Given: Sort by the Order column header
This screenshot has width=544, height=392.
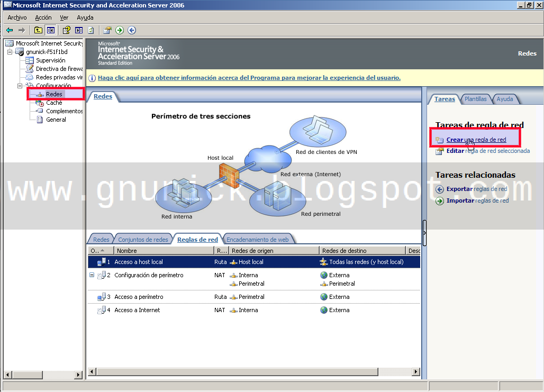Looking at the screenshot, I should coord(101,250).
